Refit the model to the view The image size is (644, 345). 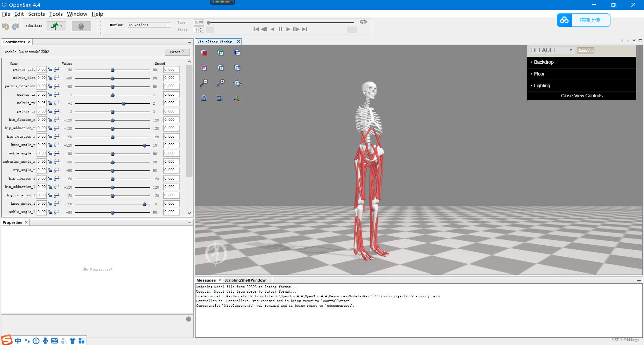[237, 83]
